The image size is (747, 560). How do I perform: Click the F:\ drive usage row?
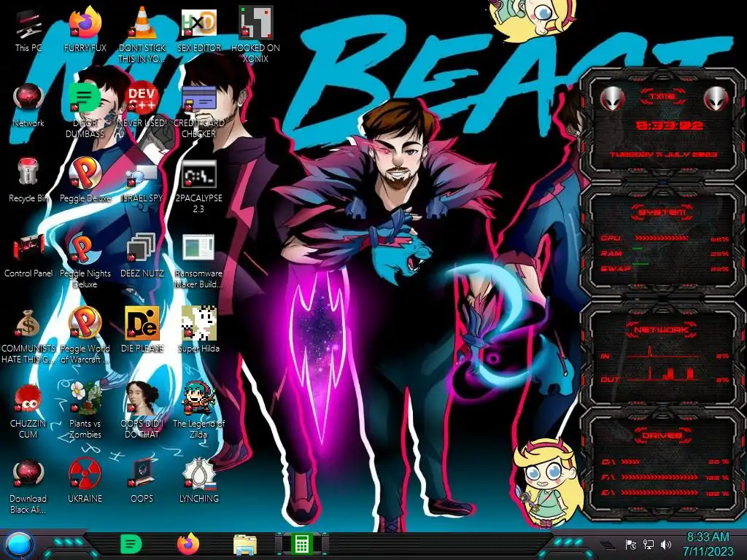(x=665, y=477)
